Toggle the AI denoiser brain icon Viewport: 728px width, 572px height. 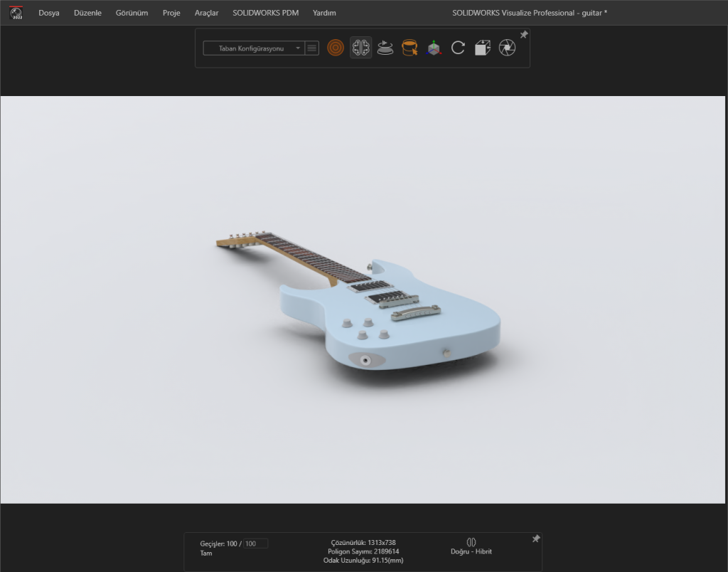click(x=360, y=48)
